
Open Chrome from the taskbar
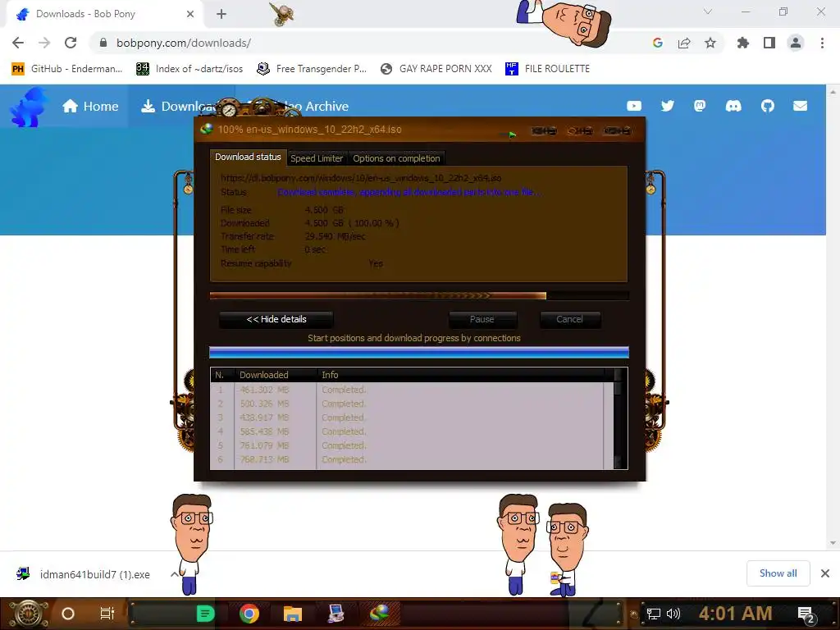(x=249, y=614)
